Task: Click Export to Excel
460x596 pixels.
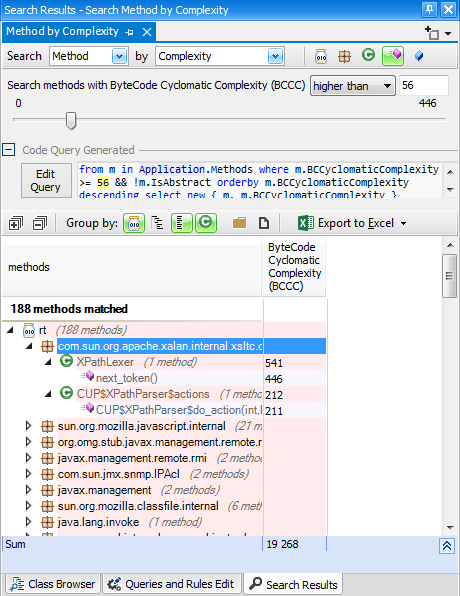Action: [346, 223]
